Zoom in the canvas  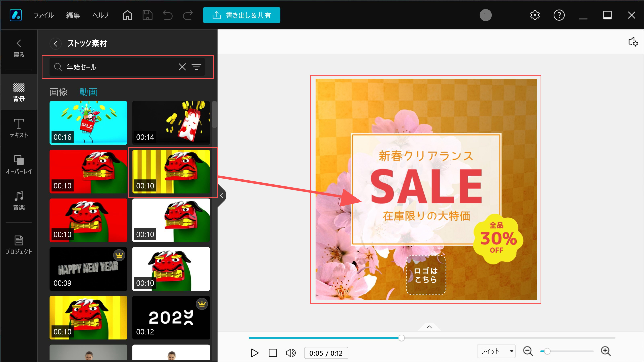coord(606,351)
